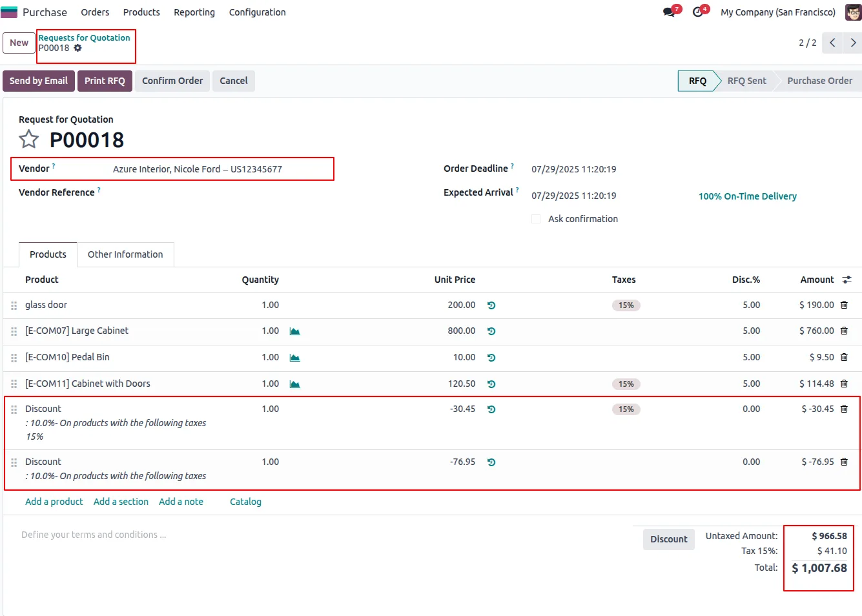Switch to the Other Information tab

(125, 254)
